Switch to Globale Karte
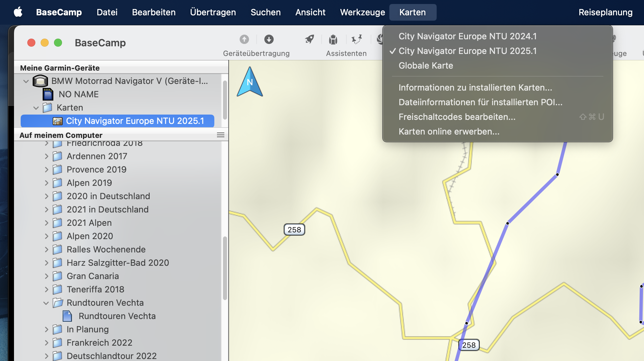The height and width of the screenshot is (361, 644). (426, 66)
